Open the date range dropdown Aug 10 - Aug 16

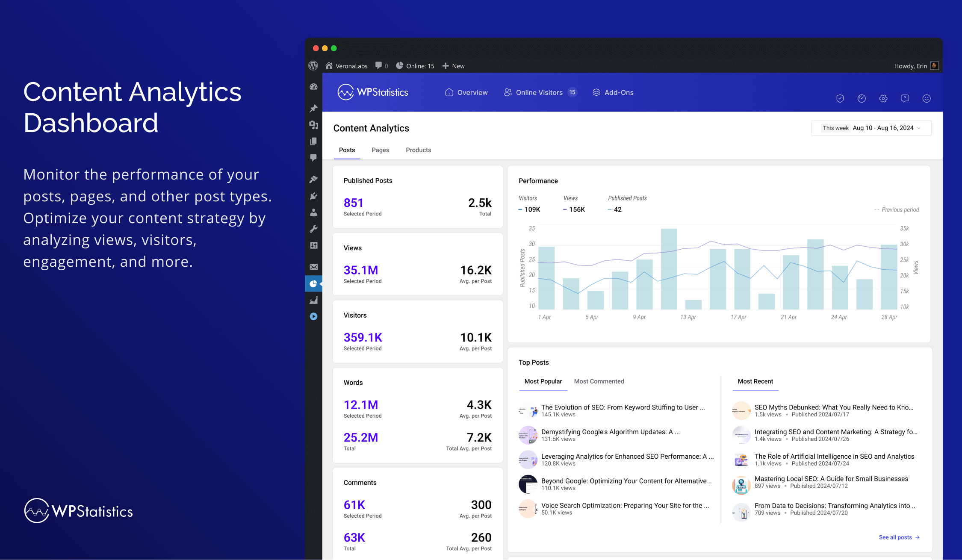(x=871, y=128)
